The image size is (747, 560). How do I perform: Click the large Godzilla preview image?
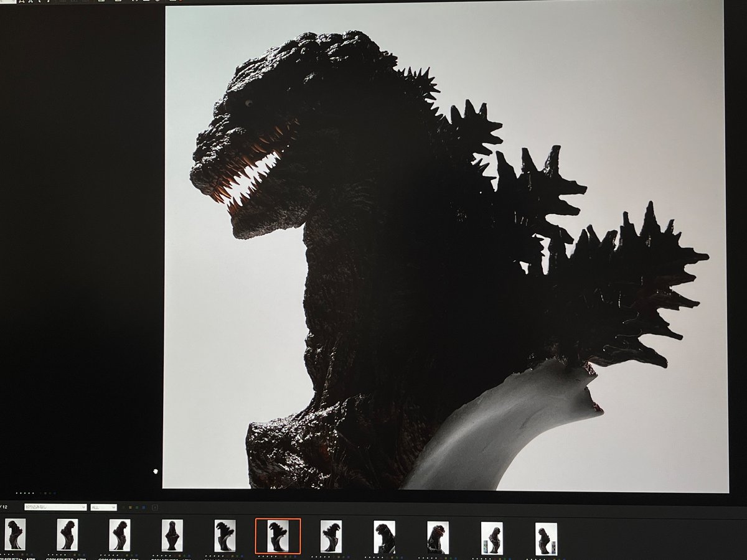[x=445, y=248]
